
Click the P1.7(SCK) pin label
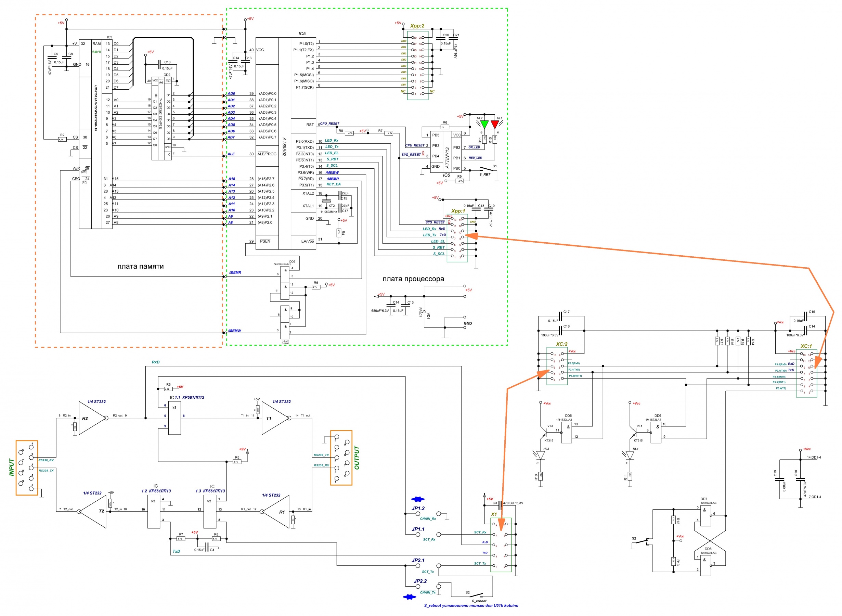tap(305, 87)
